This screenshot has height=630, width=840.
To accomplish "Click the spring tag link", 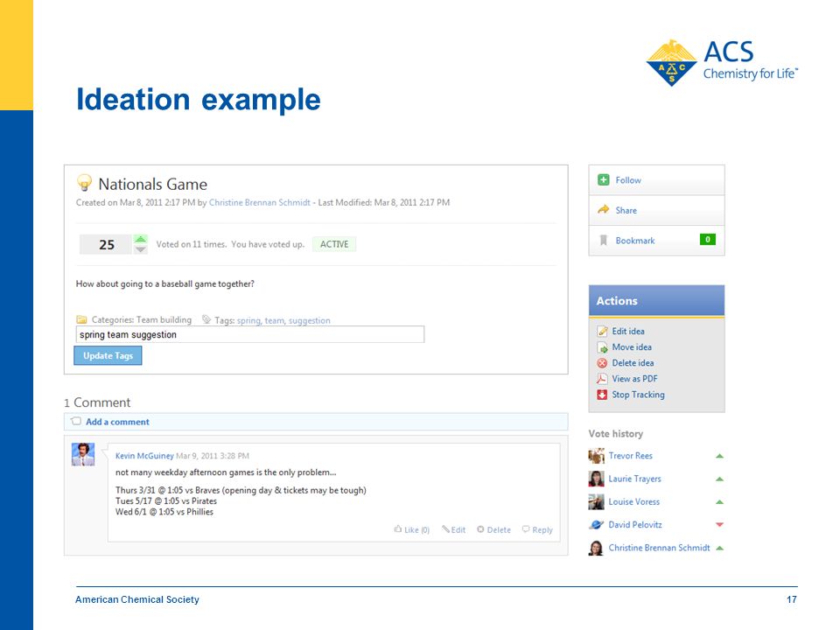I will tap(248, 320).
